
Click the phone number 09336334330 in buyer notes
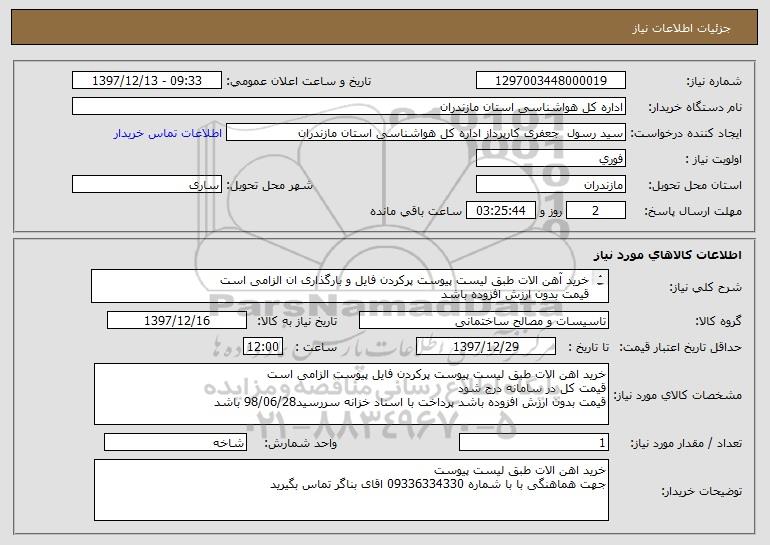(425, 484)
